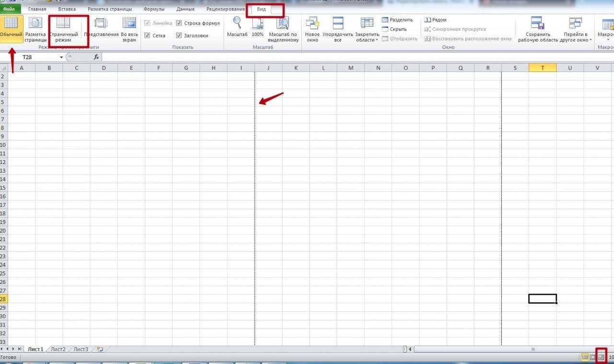The image size is (614, 364).
Task: Open the Вставка ribbon tab
Action: (x=67, y=9)
